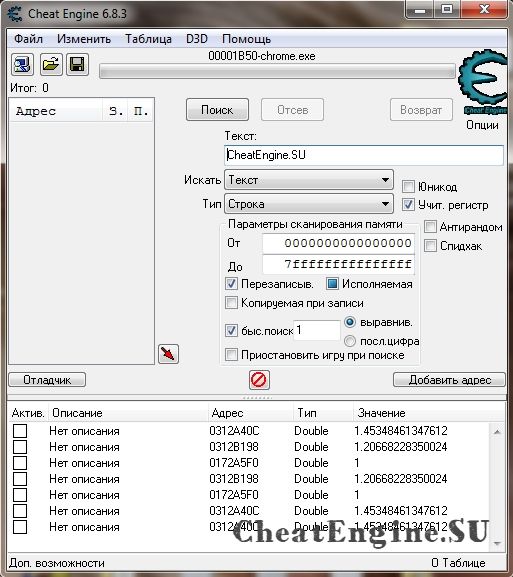Open the process selection icon

pyautogui.click(x=22, y=65)
